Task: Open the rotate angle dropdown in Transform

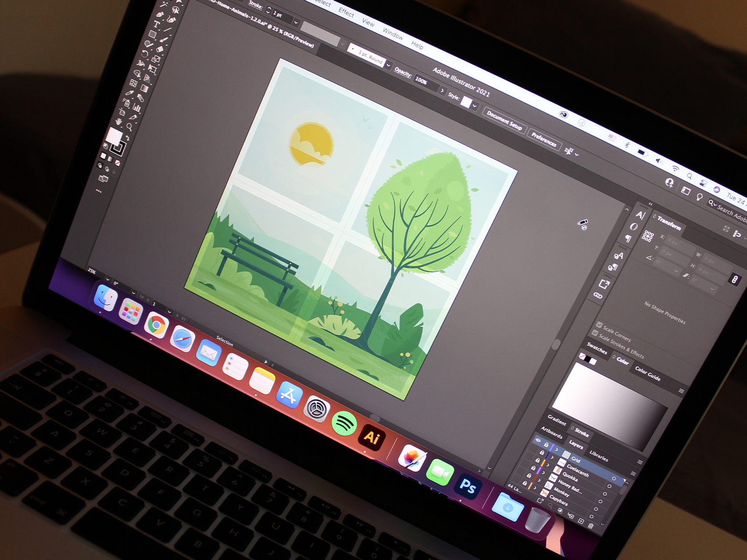Action: click(676, 271)
